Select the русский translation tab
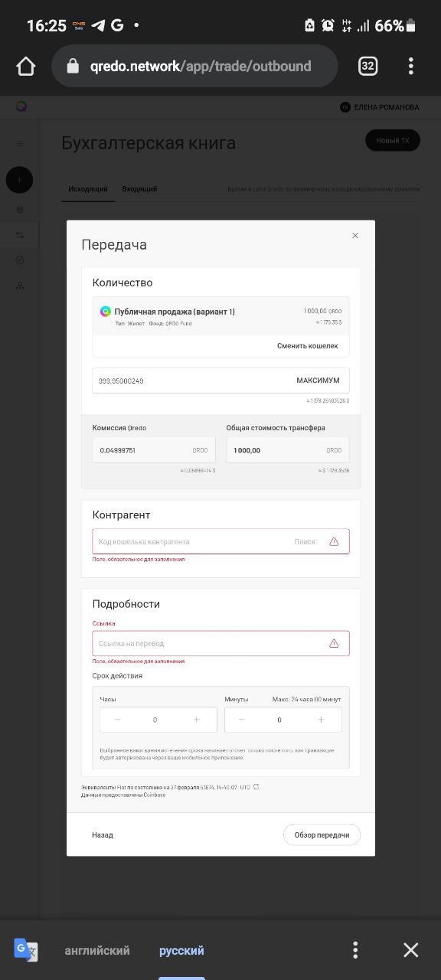This screenshot has width=441, height=980. point(181,950)
